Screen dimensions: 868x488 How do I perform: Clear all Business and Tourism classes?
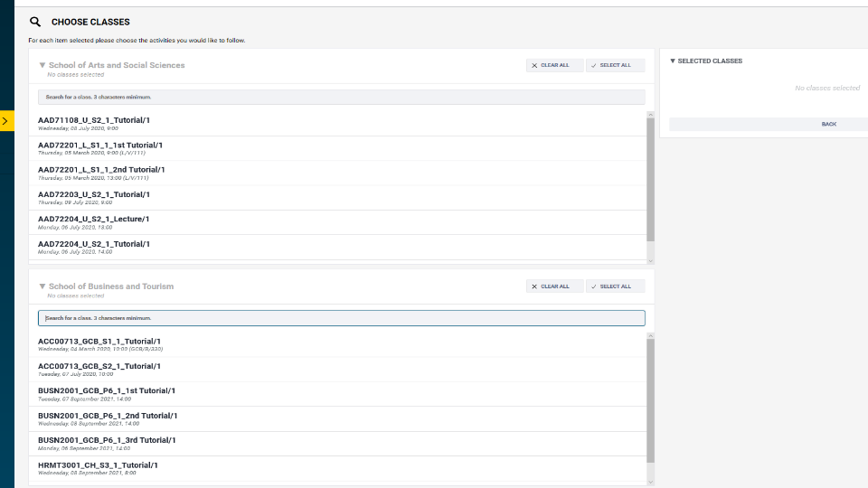tap(554, 286)
